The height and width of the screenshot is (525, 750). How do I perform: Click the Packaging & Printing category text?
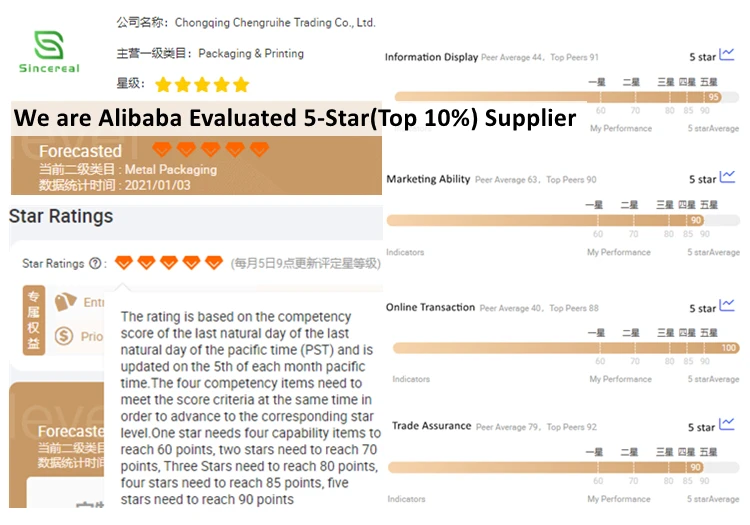[x=251, y=54]
